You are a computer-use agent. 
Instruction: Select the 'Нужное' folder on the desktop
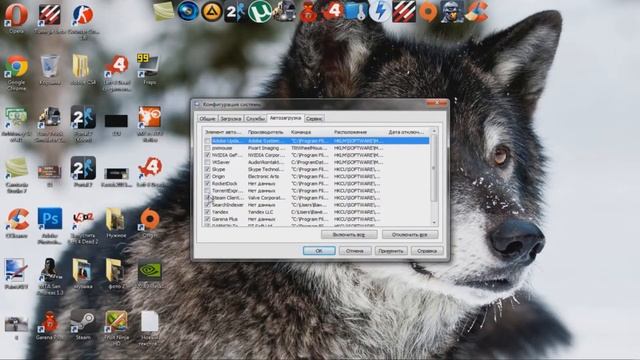(x=116, y=223)
